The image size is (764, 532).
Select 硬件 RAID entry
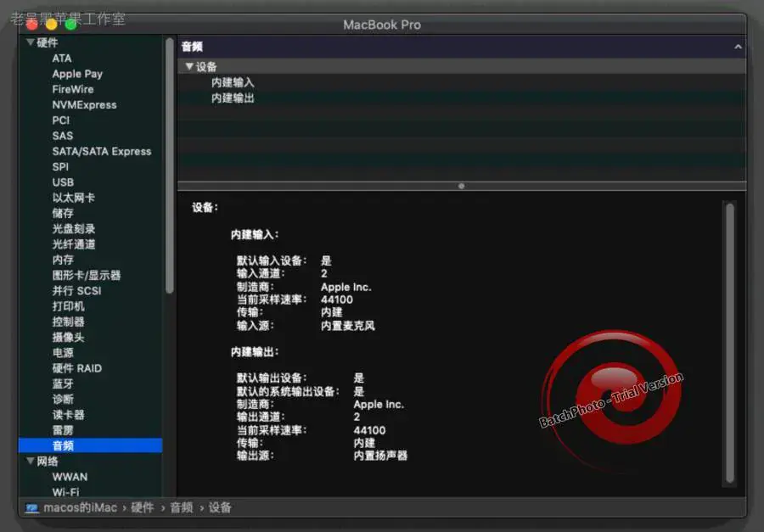77,368
